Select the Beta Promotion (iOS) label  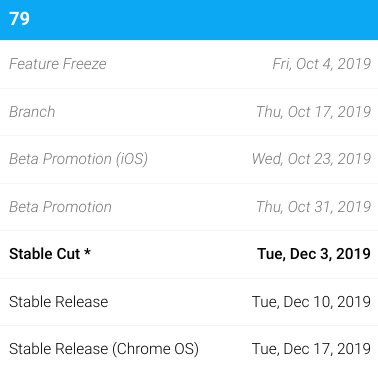click(x=78, y=159)
